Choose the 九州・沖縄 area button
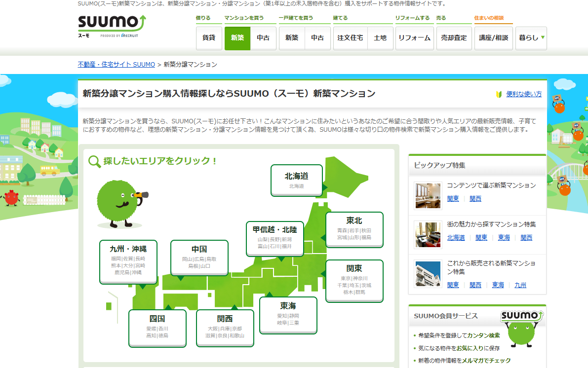Viewport: 588px width, 368px height. [x=128, y=261]
